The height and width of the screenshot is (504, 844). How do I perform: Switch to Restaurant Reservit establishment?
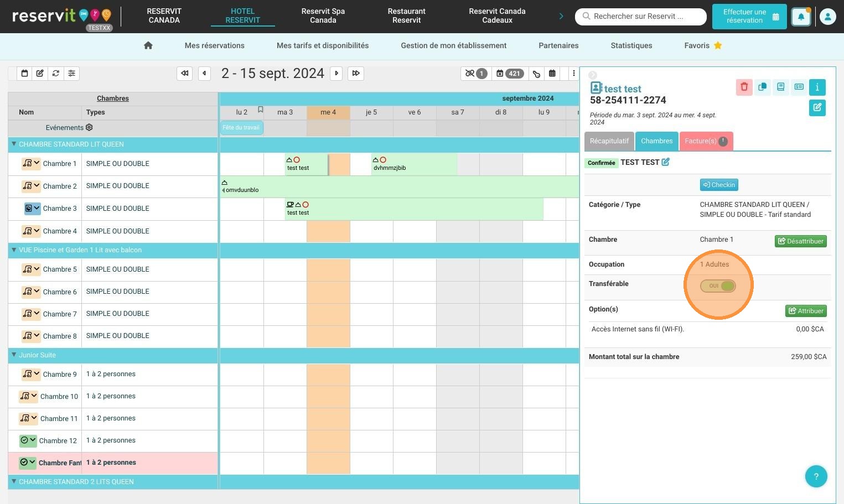coord(407,15)
